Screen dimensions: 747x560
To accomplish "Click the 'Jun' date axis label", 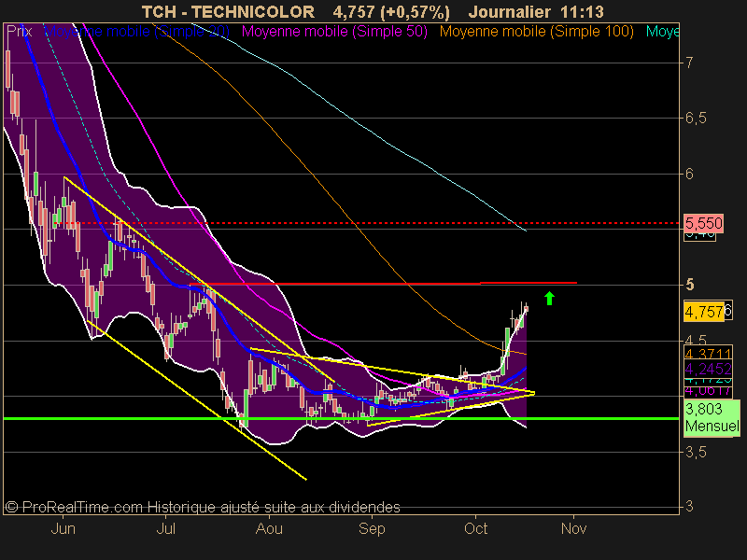I will (63, 528).
